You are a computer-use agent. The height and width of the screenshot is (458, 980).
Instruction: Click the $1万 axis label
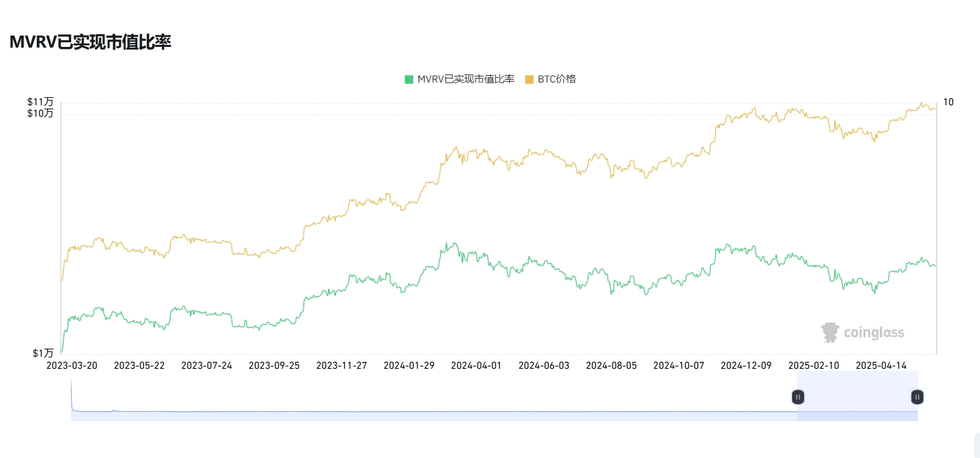click(x=43, y=353)
